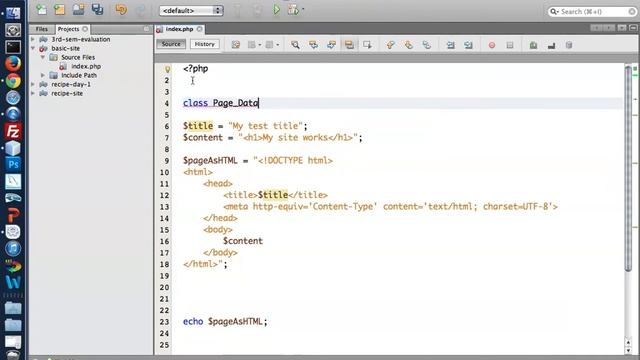Run the project with green play icon

(x=276, y=10)
